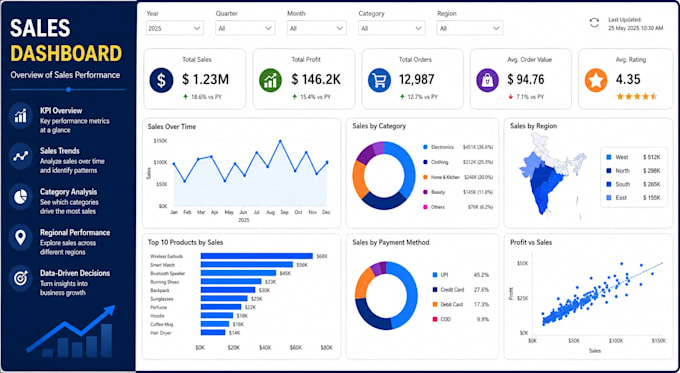Click the Avg. Rating value 4.35

tap(628, 80)
